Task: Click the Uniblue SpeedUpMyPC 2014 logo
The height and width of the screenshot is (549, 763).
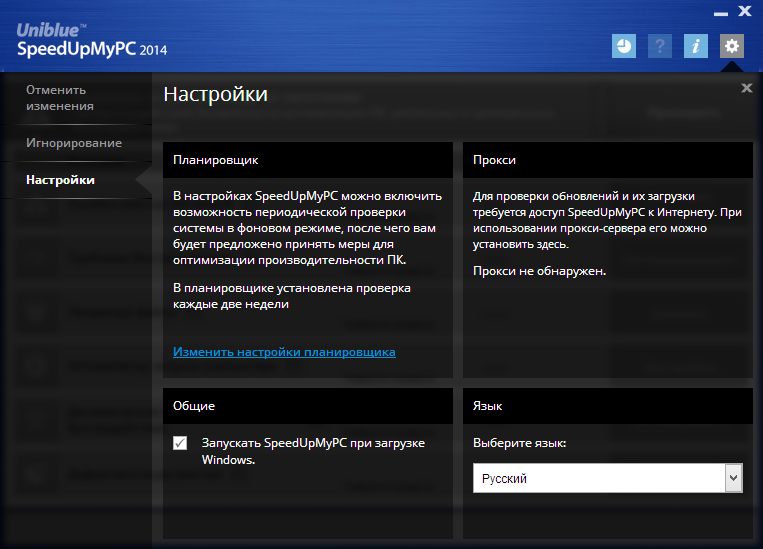Action: tap(92, 40)
